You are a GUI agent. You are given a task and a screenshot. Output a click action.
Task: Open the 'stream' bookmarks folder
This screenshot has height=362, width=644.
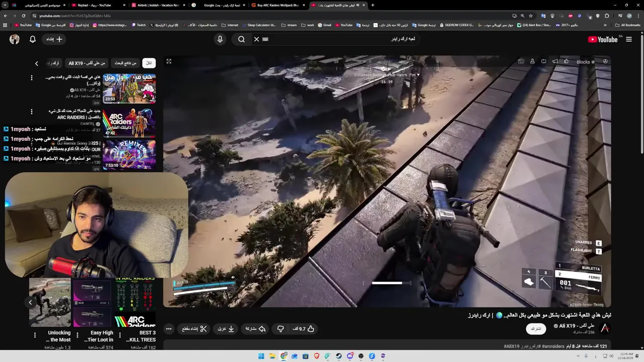pos(289,25)
